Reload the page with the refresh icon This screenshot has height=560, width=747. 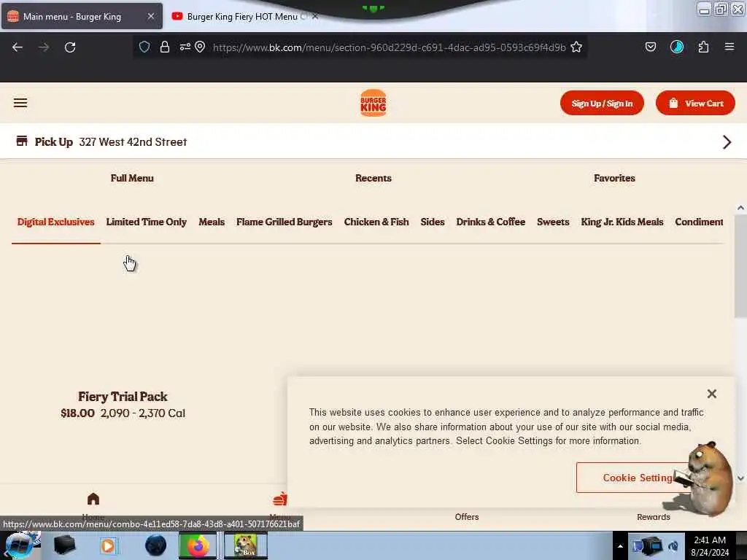[x=70, y=47]
